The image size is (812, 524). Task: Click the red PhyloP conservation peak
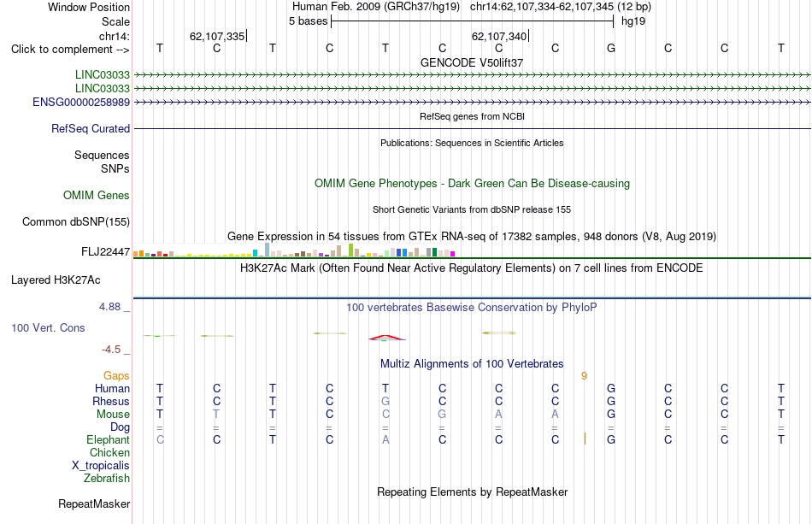pyautogui.click(x=387, y=339)
